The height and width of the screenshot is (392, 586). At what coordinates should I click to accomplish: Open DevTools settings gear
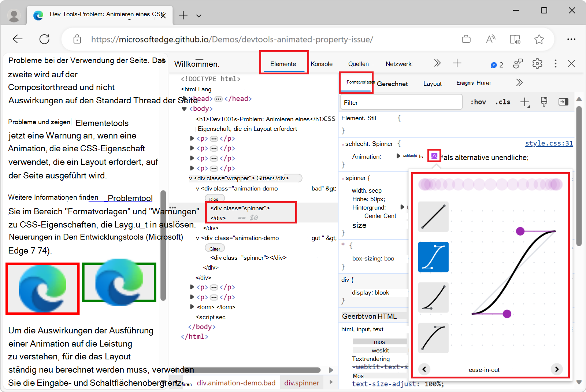click(x=537, y=64)
